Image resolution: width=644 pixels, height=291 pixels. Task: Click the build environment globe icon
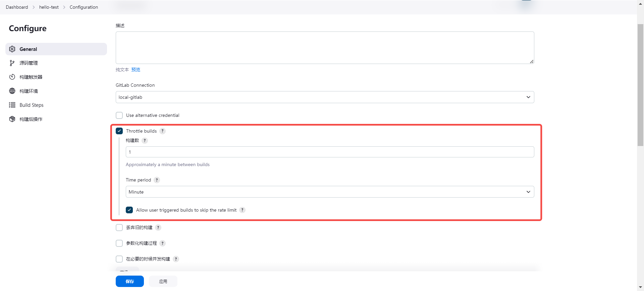pos(12,91)
